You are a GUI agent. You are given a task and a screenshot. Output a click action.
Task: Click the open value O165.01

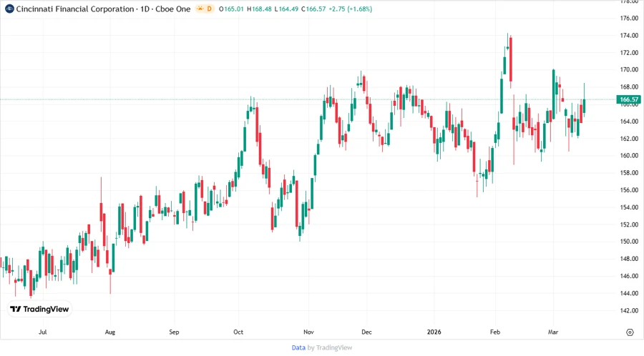click(231, 9)
